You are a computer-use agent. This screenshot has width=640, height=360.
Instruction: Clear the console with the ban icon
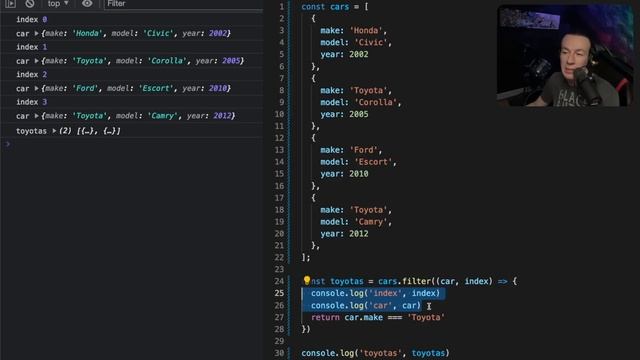coord(29,4)
